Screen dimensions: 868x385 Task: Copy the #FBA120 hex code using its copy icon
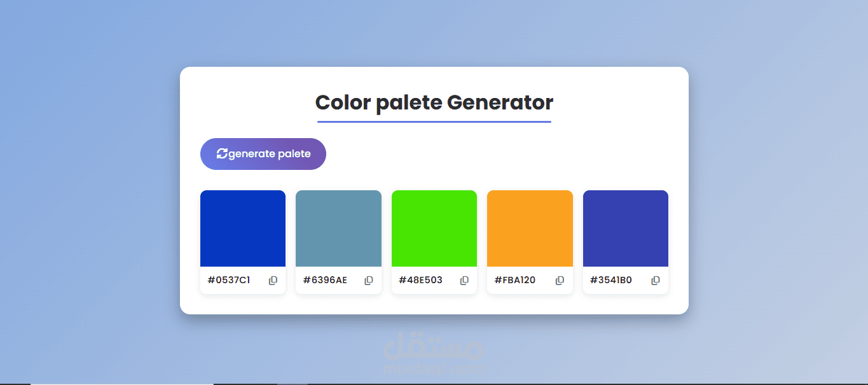click(x=560, y=280)
